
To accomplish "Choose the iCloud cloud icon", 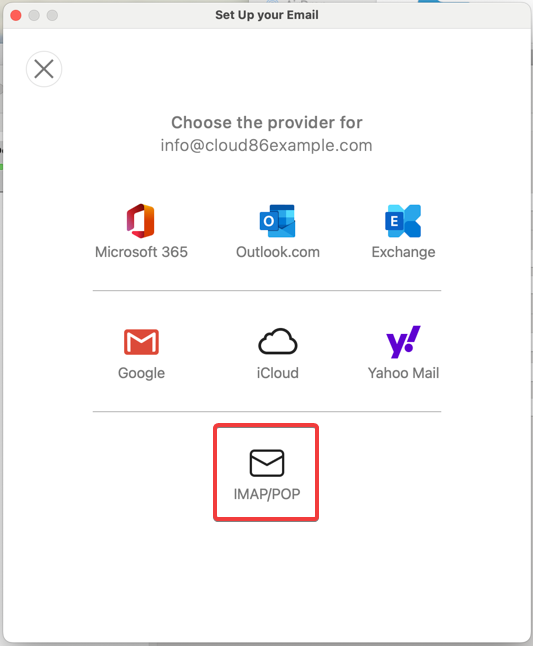I will (x=278, y=342).
